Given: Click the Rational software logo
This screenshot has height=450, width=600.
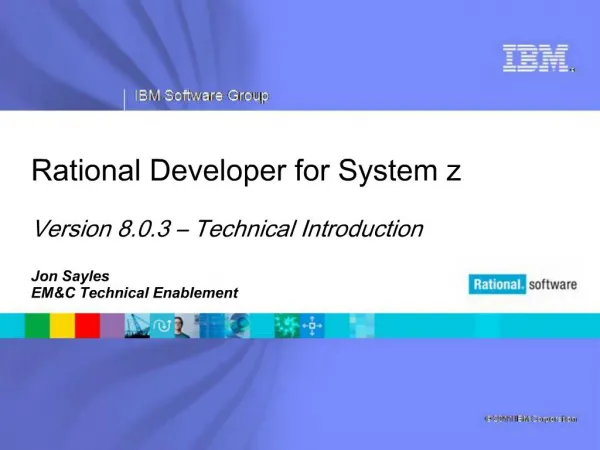Looking at the screenshot, I should 523,284.
